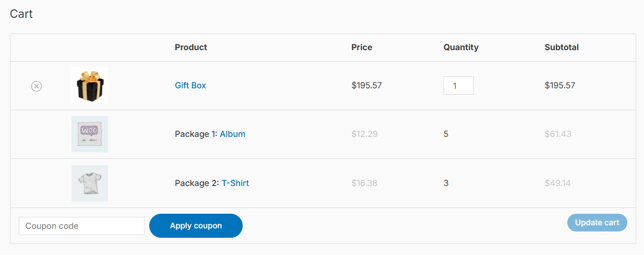Click the Quantity column header
644x255 pixels.
point(461,47)
